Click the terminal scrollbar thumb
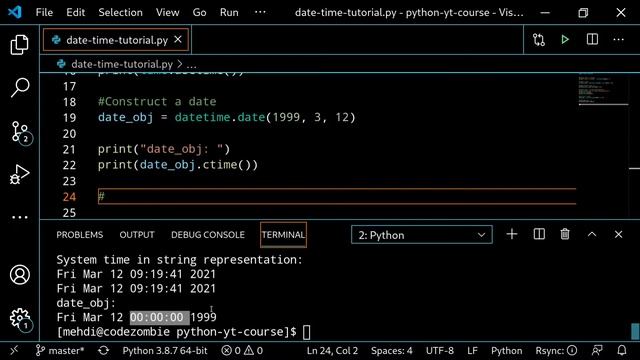Screen dimensions: 640x360 tap(635, 331)
